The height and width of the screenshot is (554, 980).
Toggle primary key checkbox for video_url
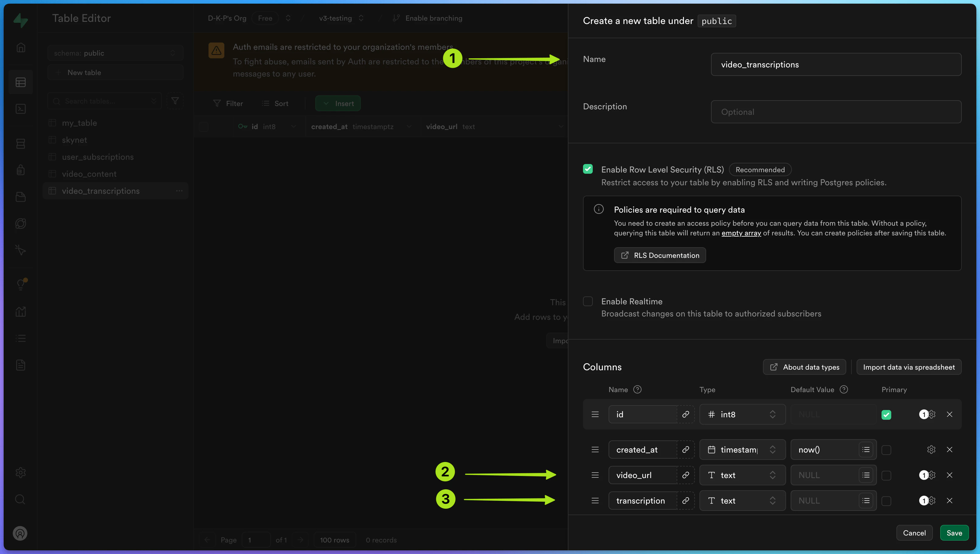coord(886,475)
